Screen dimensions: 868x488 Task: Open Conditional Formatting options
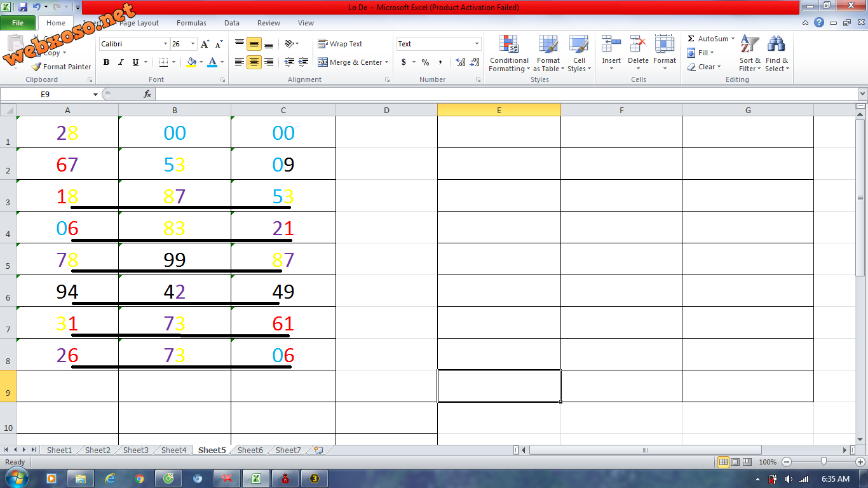coord(509,54)
